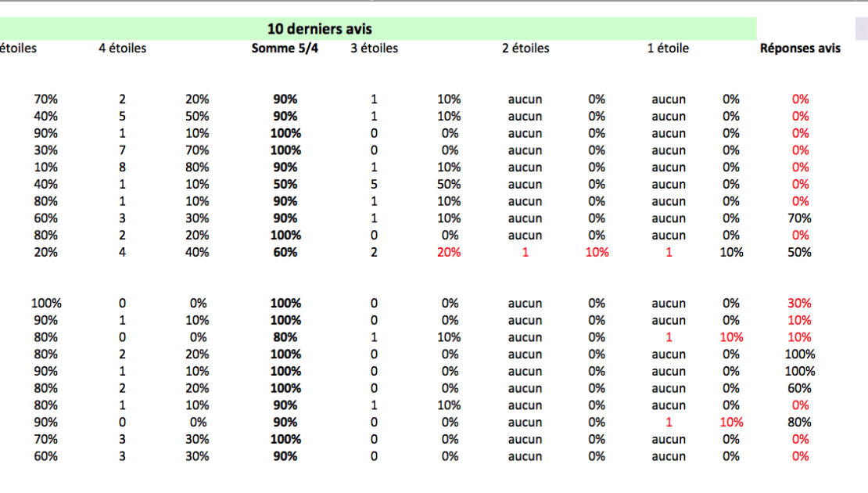Click the 5 in the 3 étoiles column
The height and width of the screenshot is (493, 868).
coord(374,185)
